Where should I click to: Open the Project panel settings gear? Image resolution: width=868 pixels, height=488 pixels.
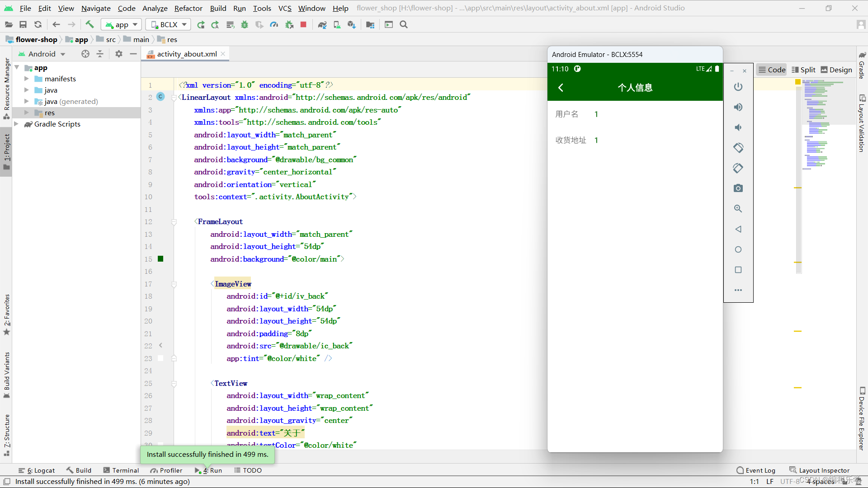point(119,54)
